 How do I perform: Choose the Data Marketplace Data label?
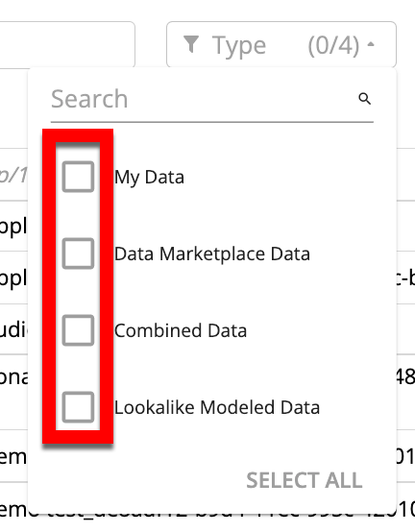212,254
